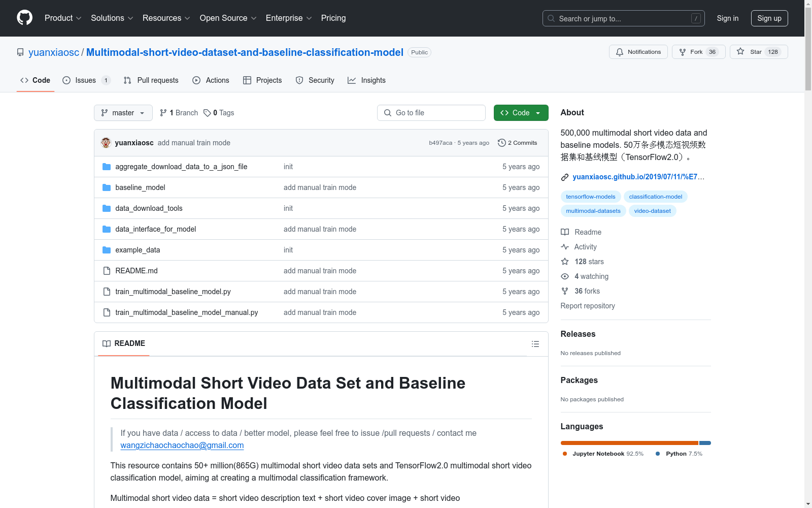Click the tag icon beside 0 Tags
Screen dimensions: 812x508
pyautogui.click(x=207, y=113)
